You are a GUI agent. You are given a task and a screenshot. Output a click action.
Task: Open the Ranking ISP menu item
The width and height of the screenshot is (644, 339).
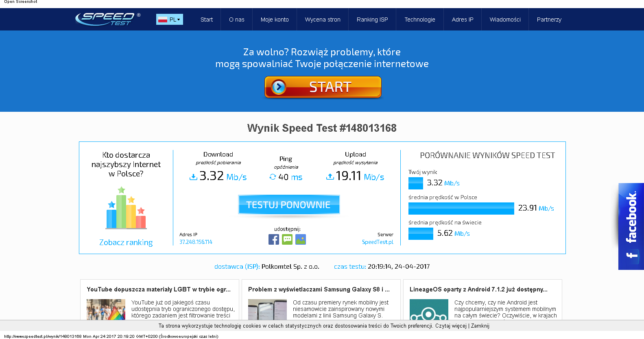pyautogui.click(x=372, y=20)
